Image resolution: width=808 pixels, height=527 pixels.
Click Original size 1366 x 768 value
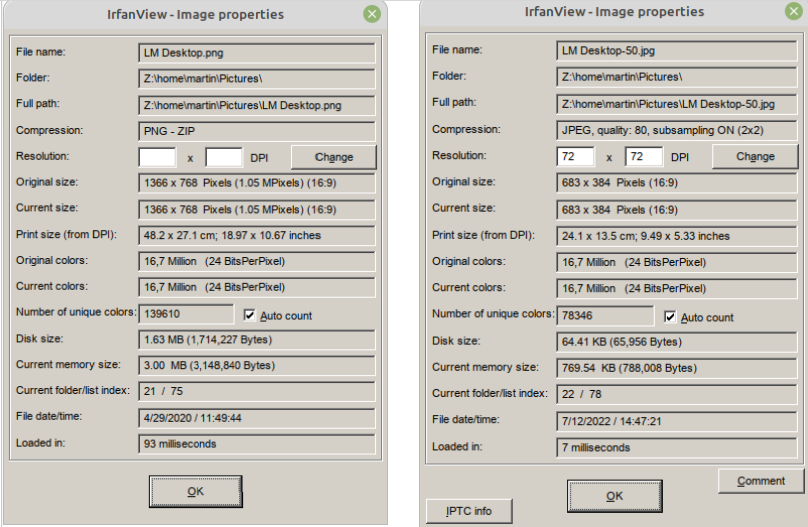(257, 183)
